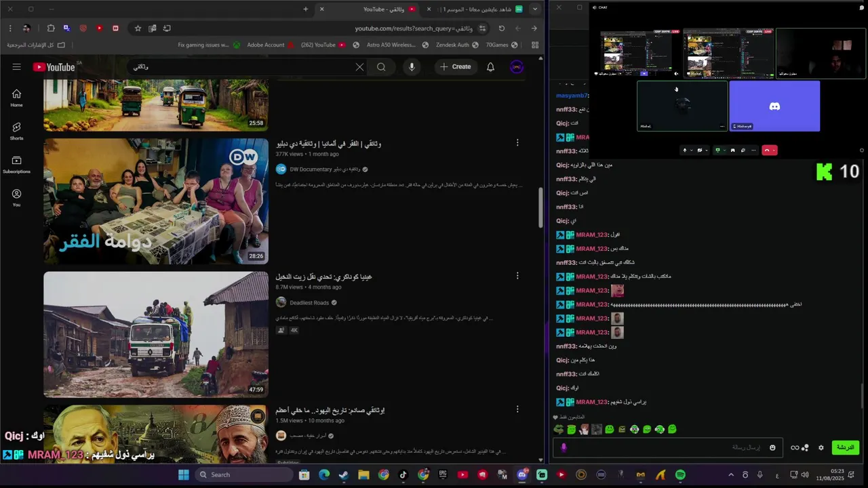Clear the YouTube search box with X

pos(359,66)
